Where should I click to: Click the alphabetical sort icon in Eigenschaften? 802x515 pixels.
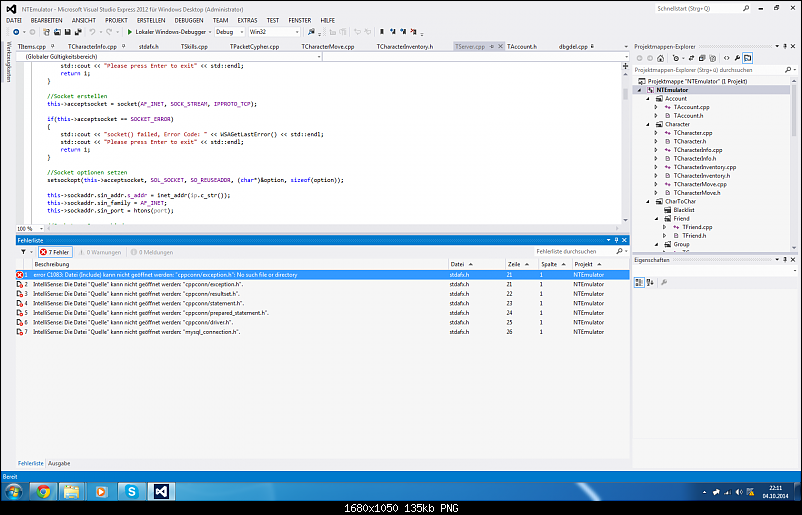tap(650, 283)
